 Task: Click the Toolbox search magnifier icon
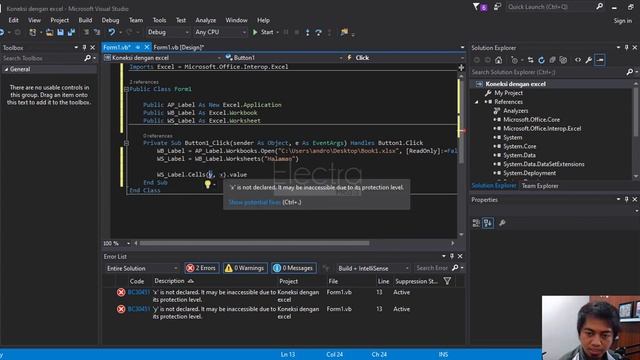87,58
